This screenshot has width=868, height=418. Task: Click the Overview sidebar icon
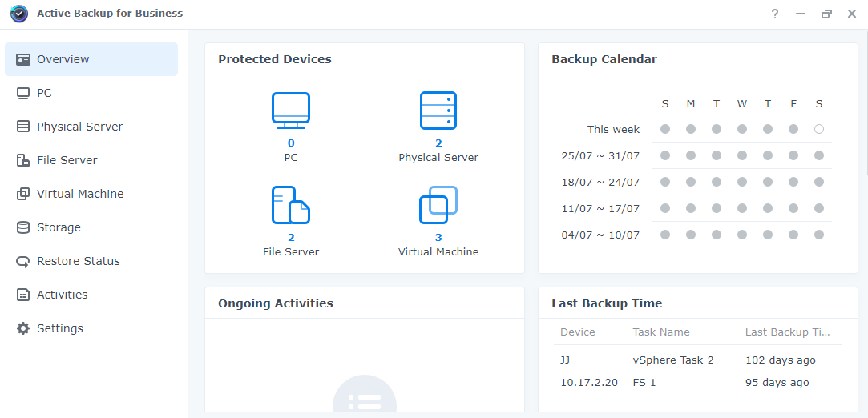point(22,59)
